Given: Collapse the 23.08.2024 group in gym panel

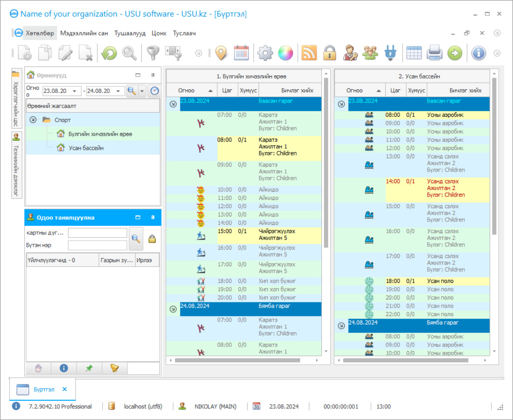Looking at the screenshot, I should (173, 104).
